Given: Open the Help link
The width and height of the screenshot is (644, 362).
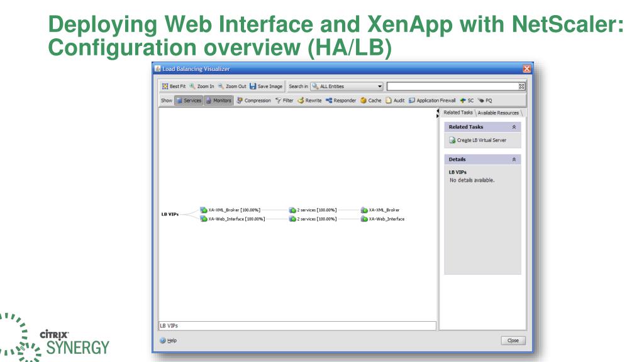Looking at the screenshot, I should tap(172, 341).
